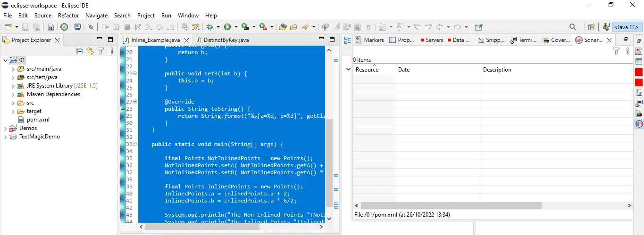Image resolution: width=644 pixels, height=235 pixels.
Task: Click the New file wizard icon
Action: click(8, 27)
